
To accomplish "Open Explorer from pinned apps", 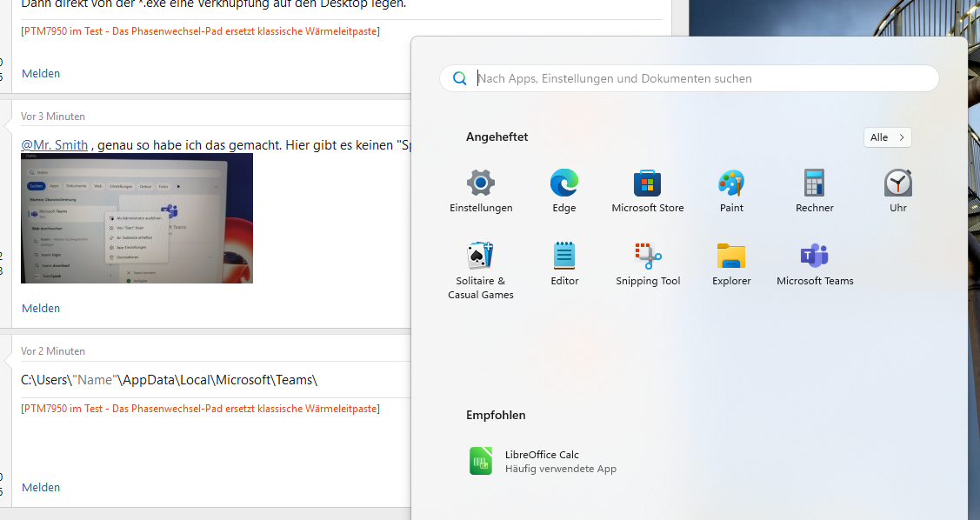I will pyautogui.click(x=731, y=264).
